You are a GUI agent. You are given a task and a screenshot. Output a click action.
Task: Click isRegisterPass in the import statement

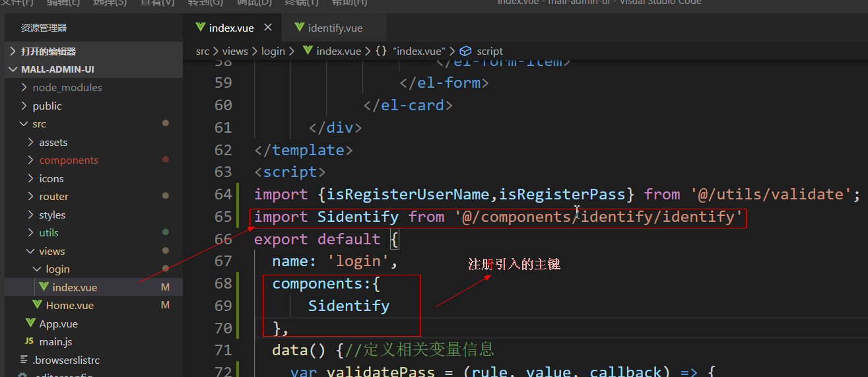click(562, 194)
